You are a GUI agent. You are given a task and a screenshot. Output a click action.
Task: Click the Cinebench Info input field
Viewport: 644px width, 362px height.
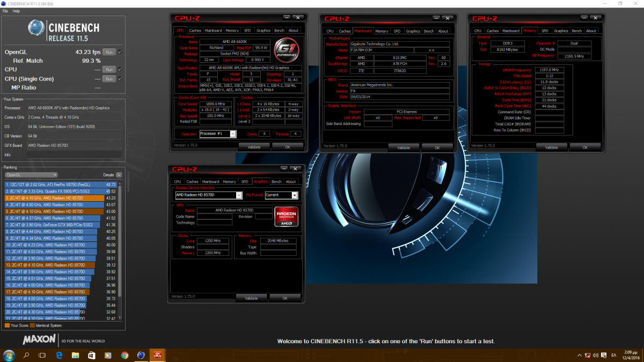pyautogui.click(x=75, y=154)
